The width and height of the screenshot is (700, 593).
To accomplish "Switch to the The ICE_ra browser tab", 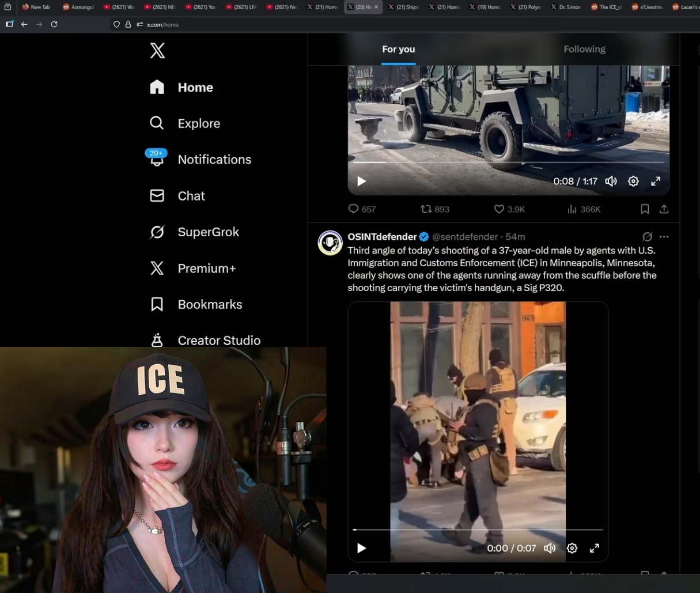I will pyautogui.click(x=607, y=7).
